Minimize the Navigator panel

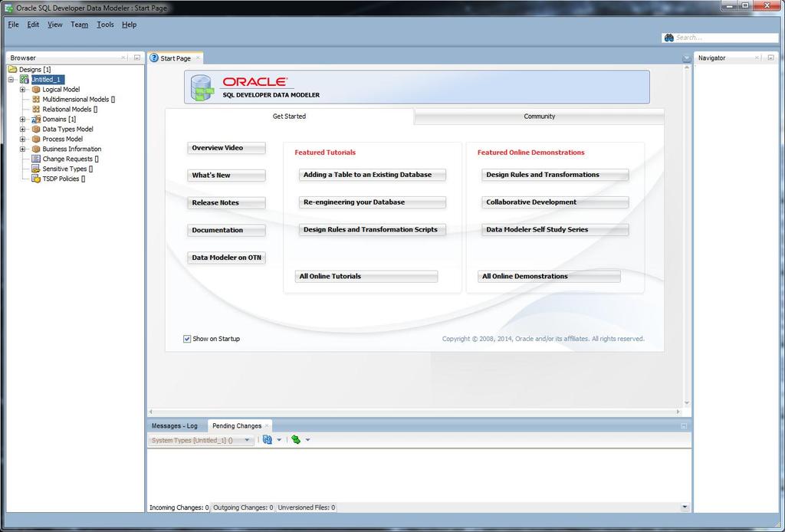[x=771, y=57]
